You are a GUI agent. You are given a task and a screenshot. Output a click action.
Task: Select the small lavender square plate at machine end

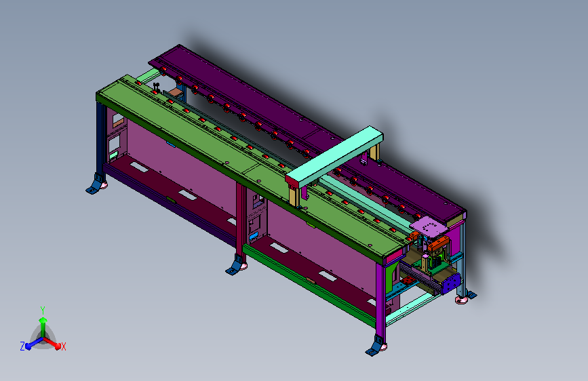(x=429, y=226)
